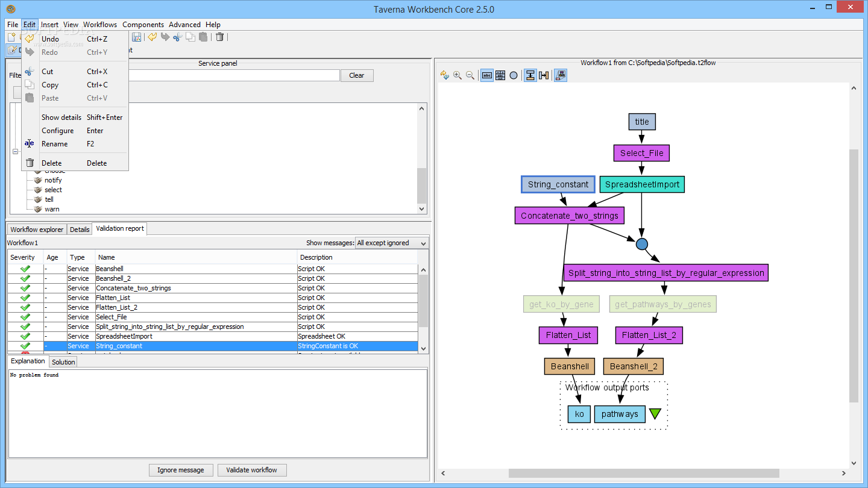Image resolution: width=868 pixels, height=488 pixels.
Task: Click the Clear filter button
Action: tap(357, 75)
